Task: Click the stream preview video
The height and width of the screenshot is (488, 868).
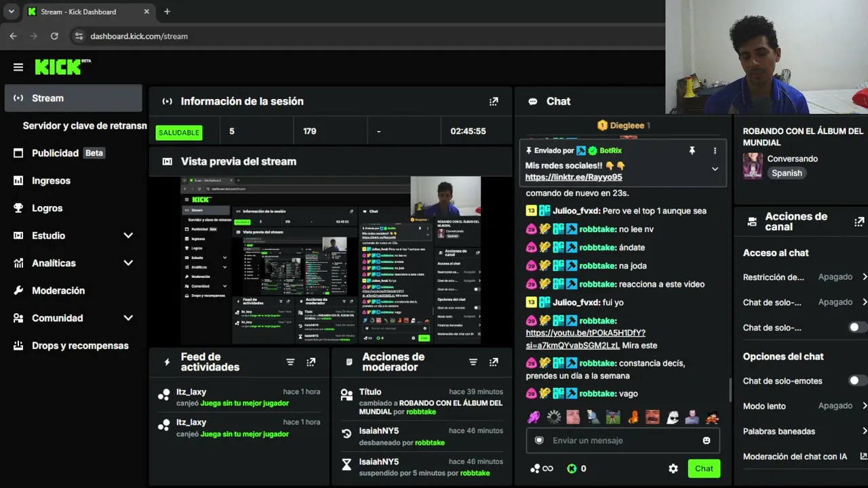Action: tap(331, 260)
